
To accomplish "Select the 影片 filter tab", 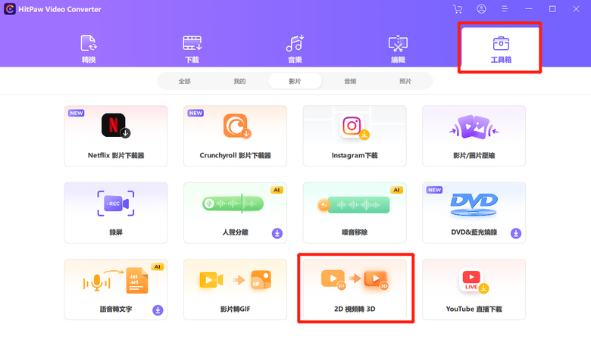I will pyautogui.click(x=295, y=81).
